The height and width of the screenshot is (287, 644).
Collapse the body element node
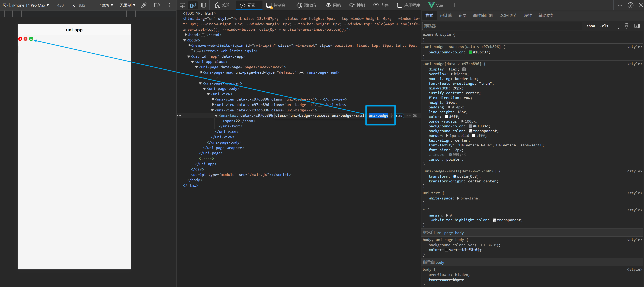pos(184,40)
